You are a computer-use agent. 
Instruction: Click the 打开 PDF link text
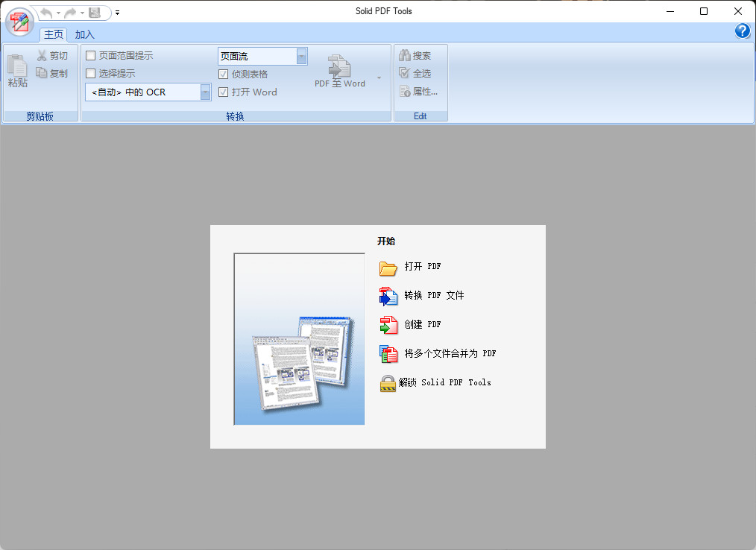tap(422, 266)
